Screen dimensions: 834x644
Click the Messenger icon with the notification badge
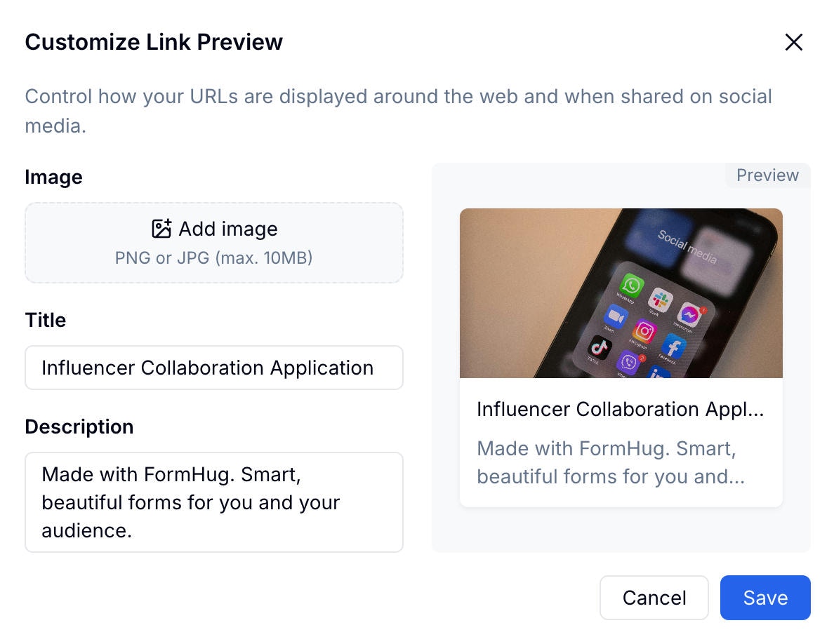click(x=690, y=315)
